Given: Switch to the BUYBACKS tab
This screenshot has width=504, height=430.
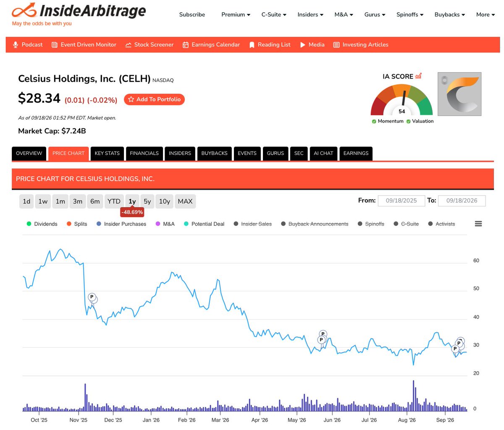Looking at the screenshot, I should [214, 154].
